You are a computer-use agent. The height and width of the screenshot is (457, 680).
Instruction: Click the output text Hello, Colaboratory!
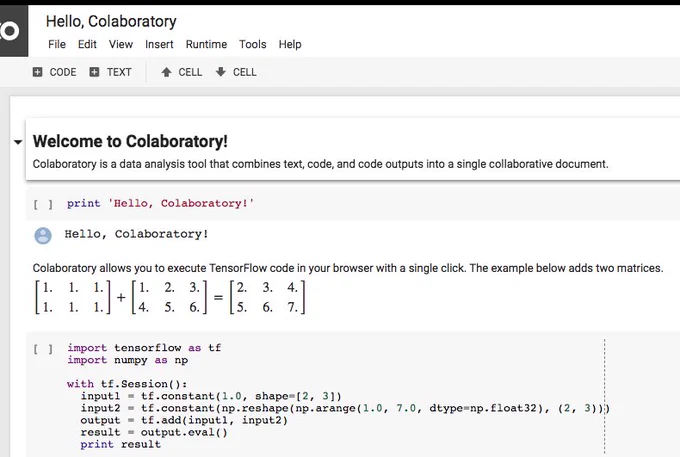coord(137,234)
